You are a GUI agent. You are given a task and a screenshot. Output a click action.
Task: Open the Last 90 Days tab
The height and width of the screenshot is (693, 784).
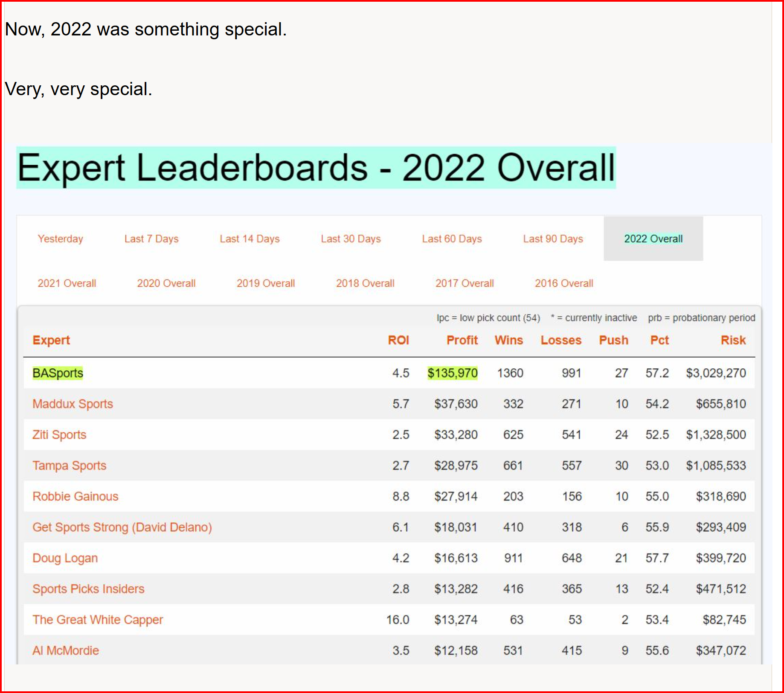pyautogui.click(x=553, y=239)
